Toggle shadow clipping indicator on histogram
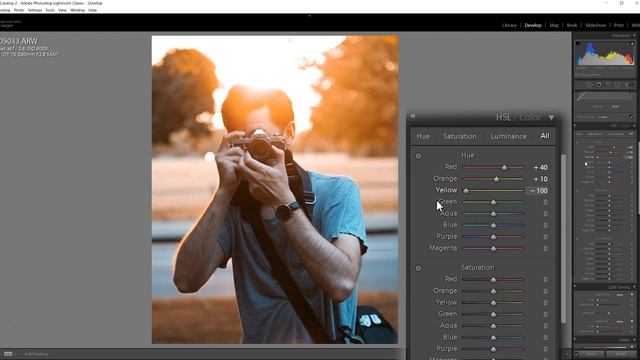This screenshot has width=640, height=360. tap(578, 43)
